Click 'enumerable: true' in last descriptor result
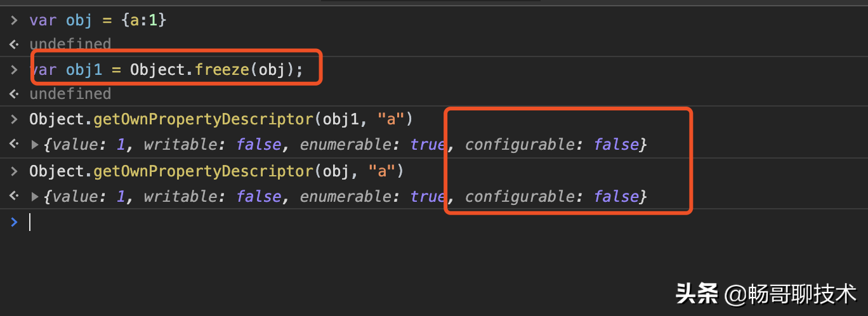Screen dimensions: 868x316 click(x=372, y=197)
